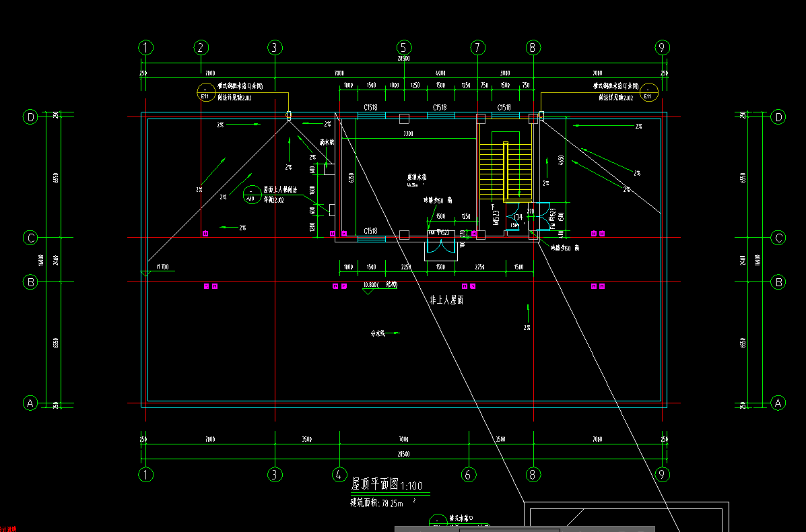Select axis bubble 5 at the top
The height and width of the screenshot is (532, 806).
(x=403, y=47)
